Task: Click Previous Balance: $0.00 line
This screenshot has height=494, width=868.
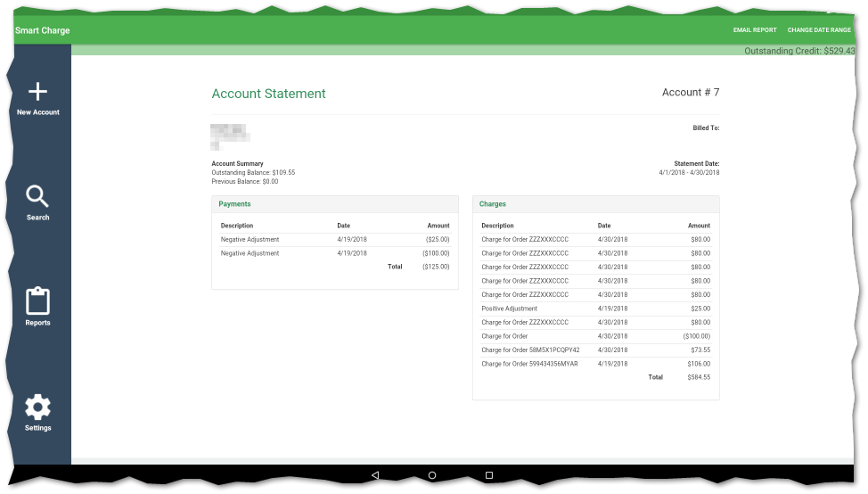Action: tap(245, 181)
